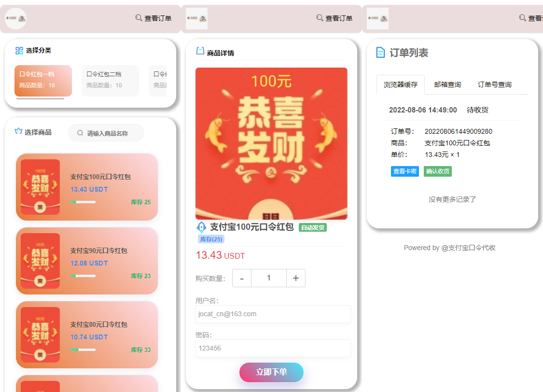Click the 100元 red envelope thumbnail in list
The width and height of the screenshot is (543, 392).
point(40,187)
